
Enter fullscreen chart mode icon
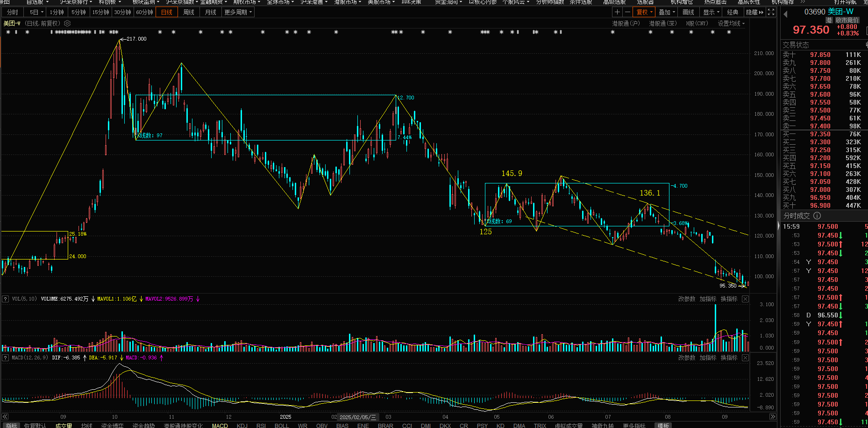pos(771,12)
